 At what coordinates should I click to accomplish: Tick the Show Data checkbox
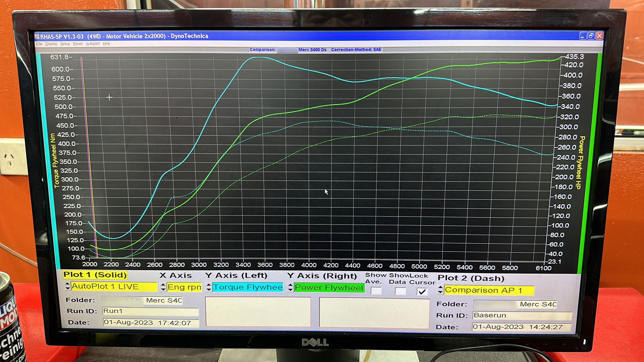coord(400,291)
